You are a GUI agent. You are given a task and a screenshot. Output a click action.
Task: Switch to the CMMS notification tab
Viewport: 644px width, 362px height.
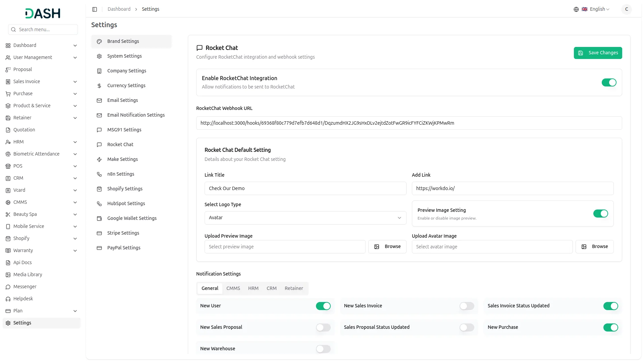coord(233,289)
